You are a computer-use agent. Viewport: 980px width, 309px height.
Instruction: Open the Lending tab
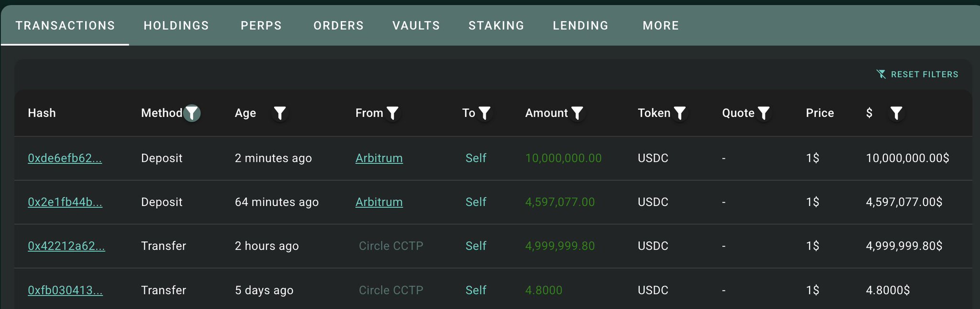(x=580, y=25)
